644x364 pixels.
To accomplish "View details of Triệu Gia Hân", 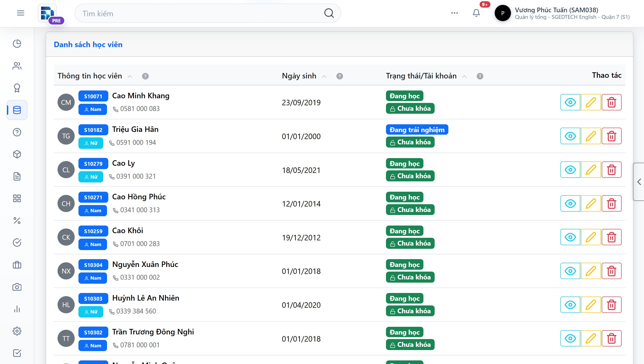I will [x=570, y=136].
